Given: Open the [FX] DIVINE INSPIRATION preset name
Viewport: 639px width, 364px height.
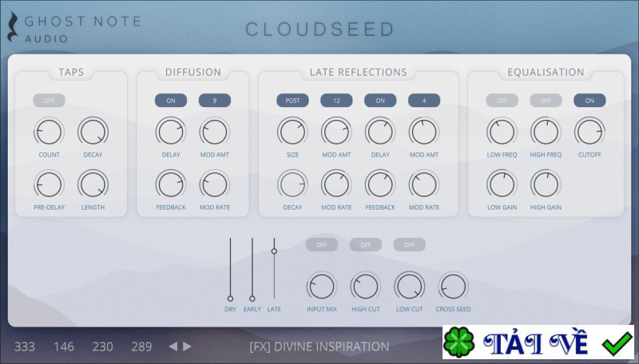Looking at the screenshot, I should (x=319, y=346).
